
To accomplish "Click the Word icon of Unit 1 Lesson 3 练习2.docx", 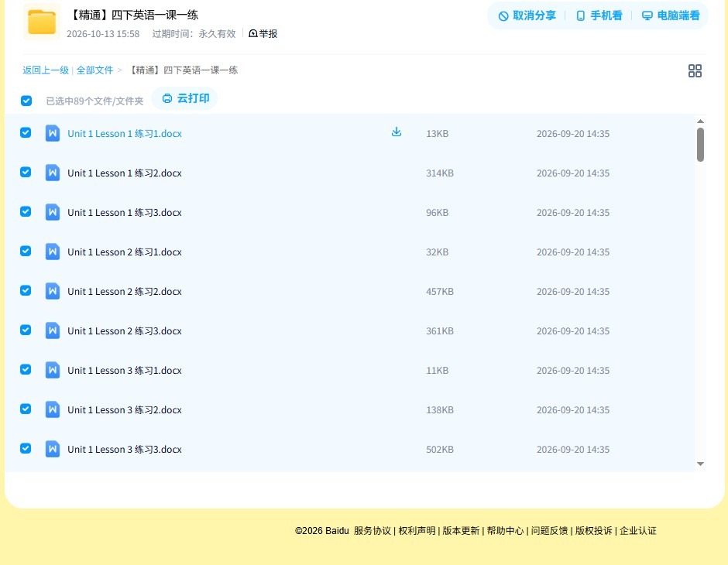I will 53,409.
